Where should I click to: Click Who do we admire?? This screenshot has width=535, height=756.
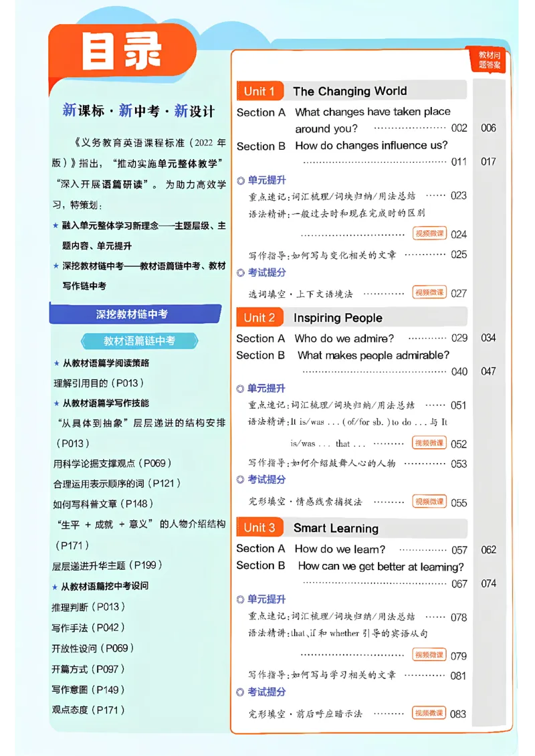pos(344,339)
